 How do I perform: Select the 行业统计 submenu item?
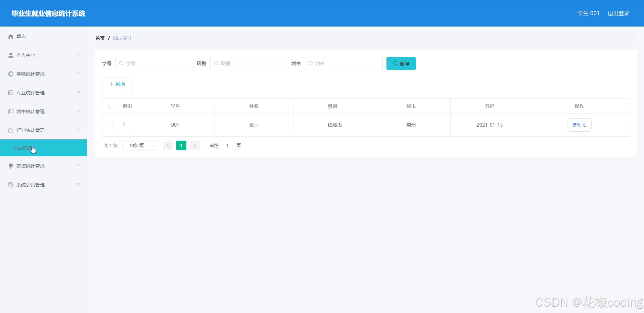point(44,148)
